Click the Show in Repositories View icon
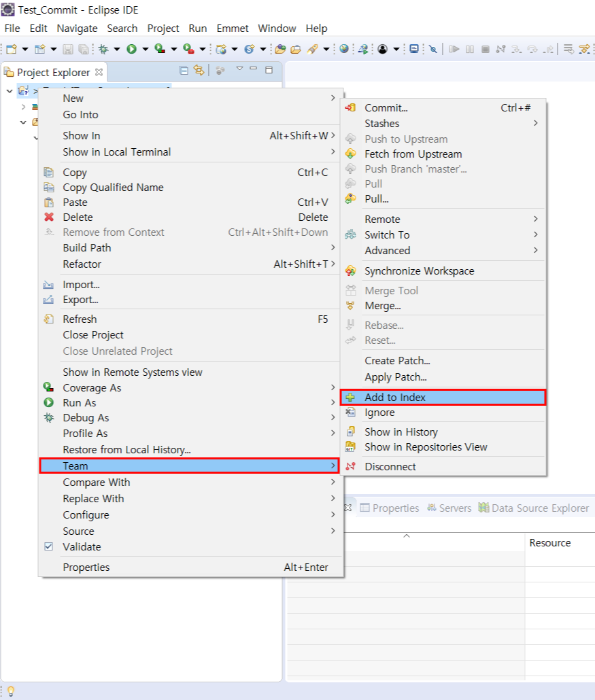The width and height of the screenshot is (595, 700). (x=351, y=447)
